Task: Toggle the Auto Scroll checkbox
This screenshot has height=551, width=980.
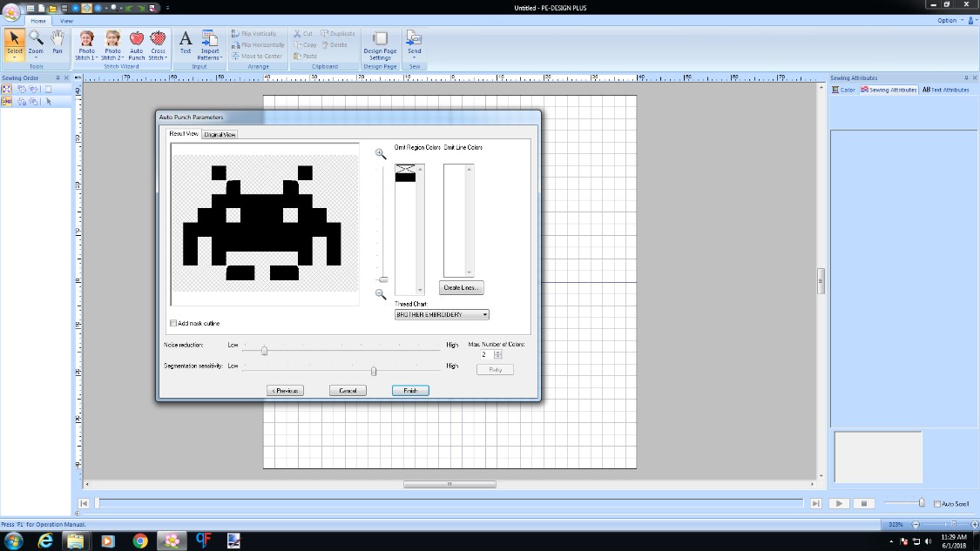Action: click(936, 503)
